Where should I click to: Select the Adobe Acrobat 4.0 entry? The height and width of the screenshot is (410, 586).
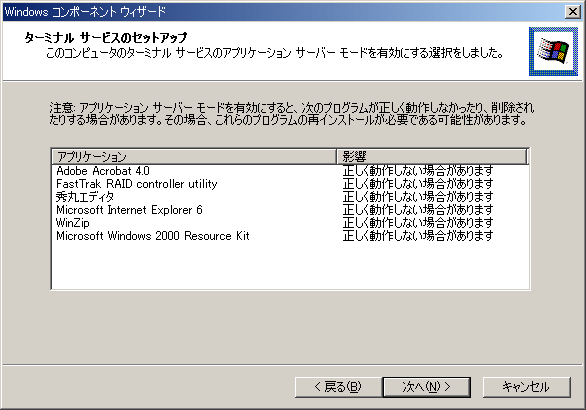click(103, 171)
